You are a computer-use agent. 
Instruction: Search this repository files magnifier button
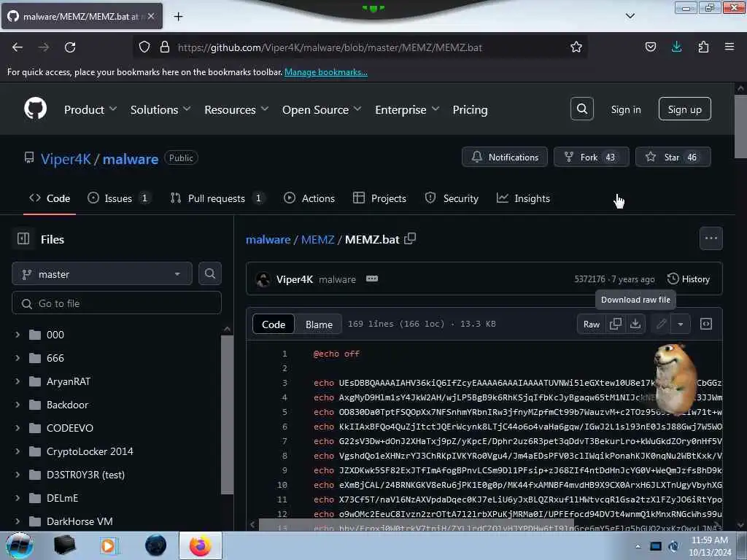click(209, 274)
